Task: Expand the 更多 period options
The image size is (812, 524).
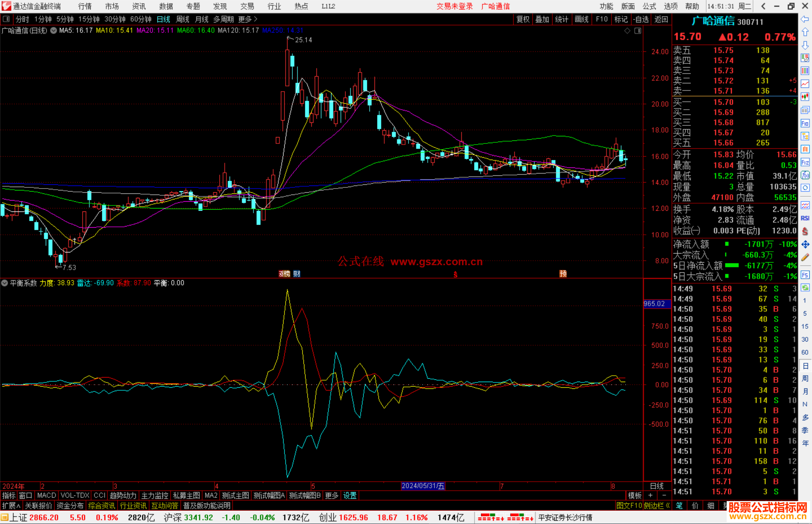Action: pos(247,19)
